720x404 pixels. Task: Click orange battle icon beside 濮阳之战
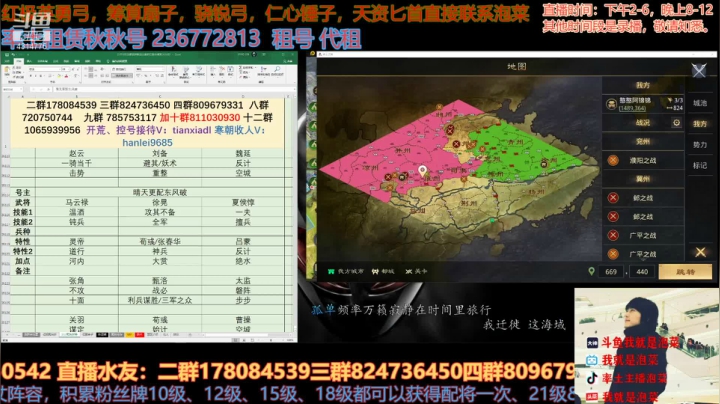613,160
